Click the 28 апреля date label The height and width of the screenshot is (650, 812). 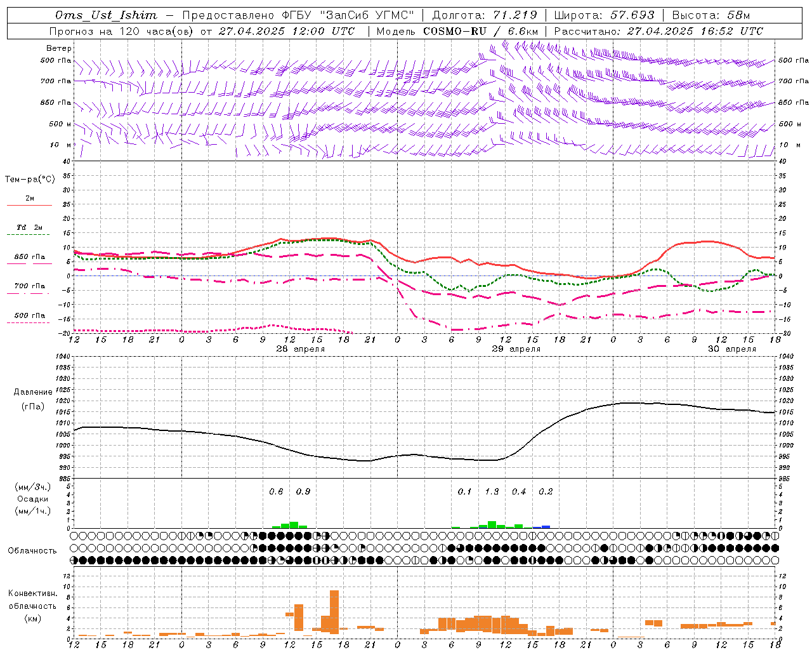pos(300,349)
